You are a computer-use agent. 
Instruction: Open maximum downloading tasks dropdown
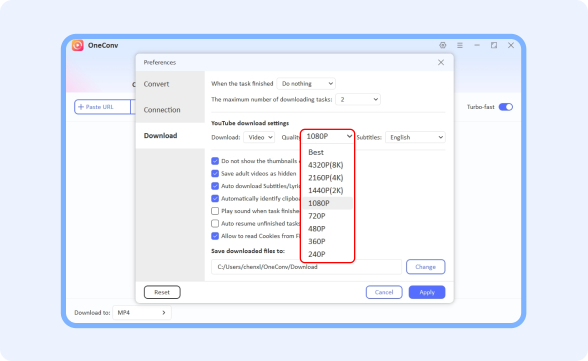[358, 99]
